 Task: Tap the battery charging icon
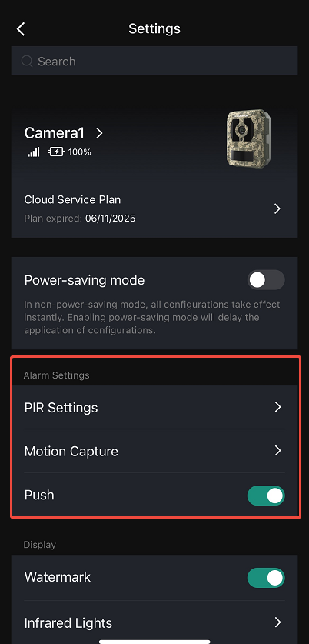[56, 152]
